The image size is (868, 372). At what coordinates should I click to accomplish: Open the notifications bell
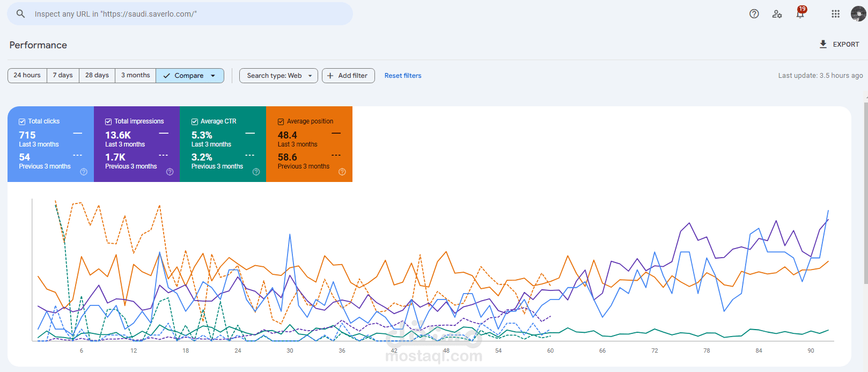(x=800, y=14)
